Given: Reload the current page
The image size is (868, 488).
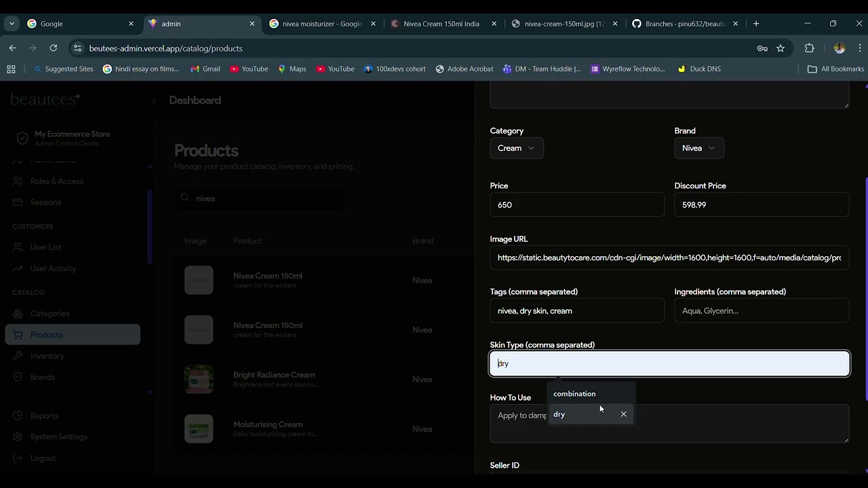Looking at the screenshot, I should click(x=54, y=48).
